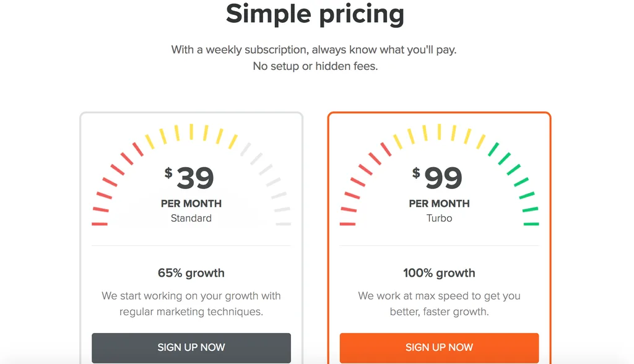Viewport: 634px width, 364px height.
Task: Click the 100% growth heading
Action: tap(439, 273)
